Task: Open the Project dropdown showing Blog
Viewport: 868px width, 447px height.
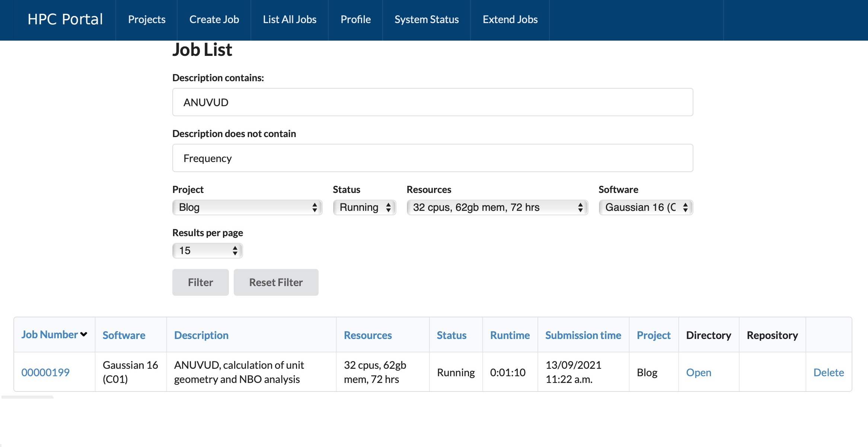Action: [247, 207]
